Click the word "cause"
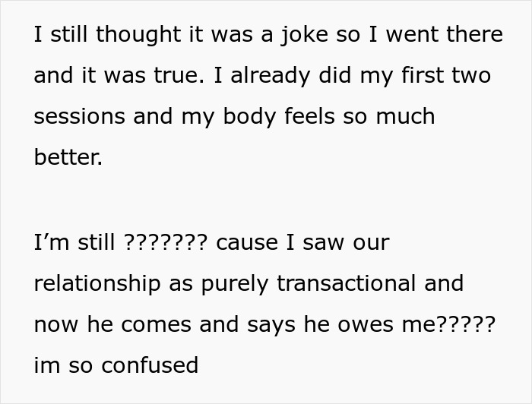This screenshot has height=404, width=532. [245, 243]
